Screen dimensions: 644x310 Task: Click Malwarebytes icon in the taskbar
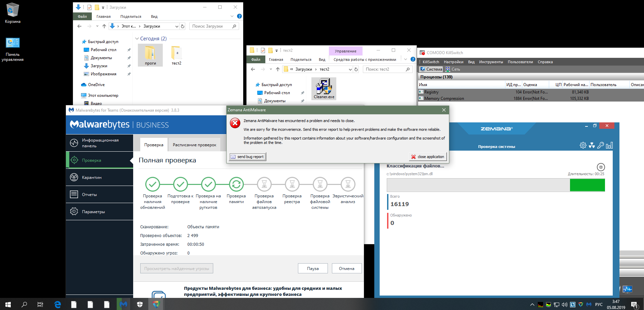coord(123,304)
